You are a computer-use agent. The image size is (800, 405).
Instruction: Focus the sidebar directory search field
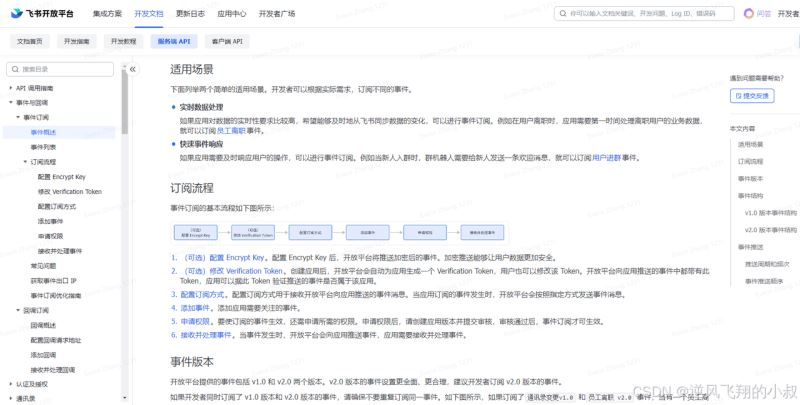coord(60,69)
